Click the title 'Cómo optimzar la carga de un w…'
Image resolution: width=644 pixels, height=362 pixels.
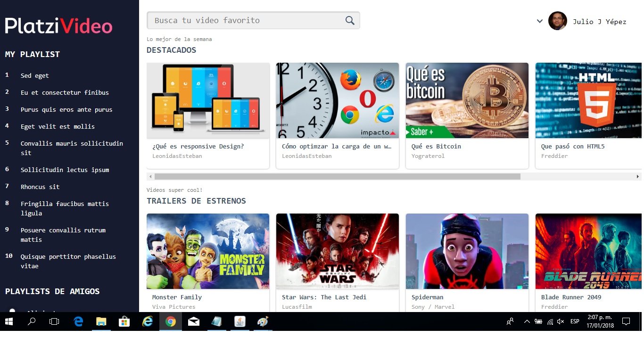click(337, 147)
